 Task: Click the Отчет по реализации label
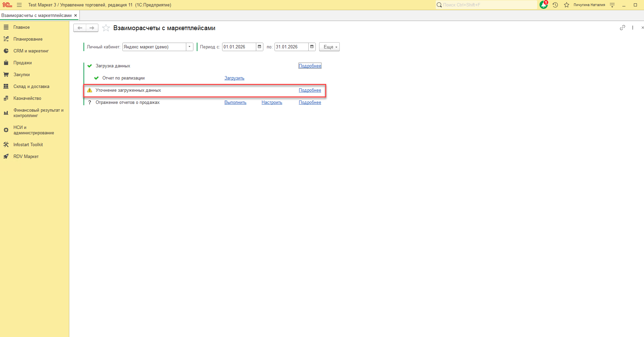pos(123,78)
